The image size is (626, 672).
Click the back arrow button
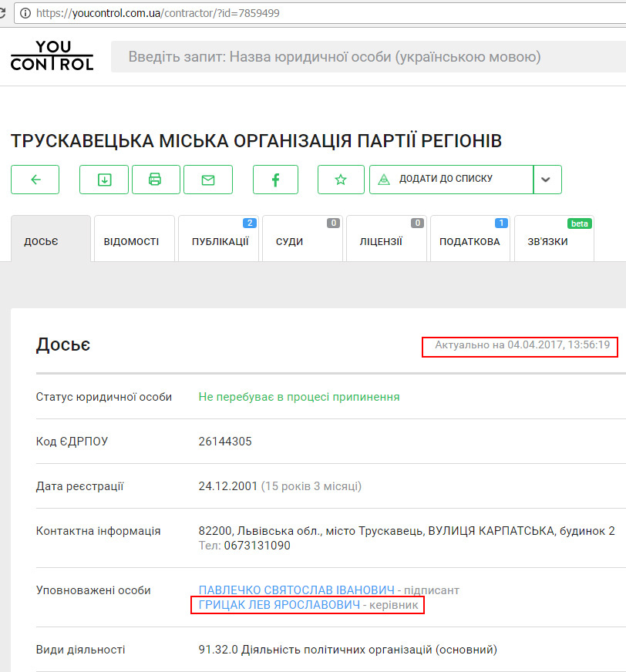click(x=35, y=180)
